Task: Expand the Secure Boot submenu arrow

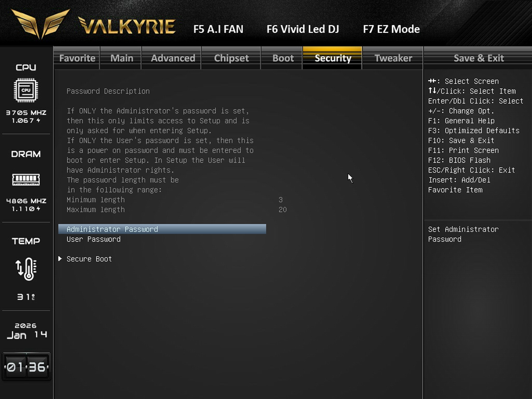Action: point(60,259)
